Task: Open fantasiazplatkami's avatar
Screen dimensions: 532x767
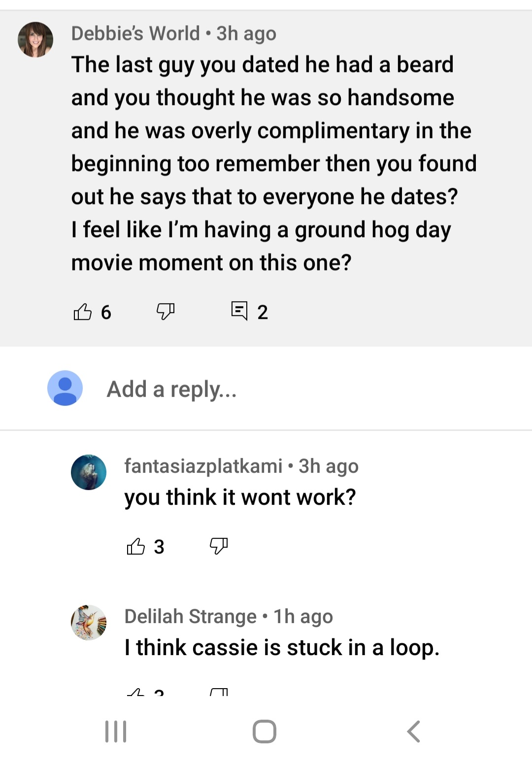Action: [x=89, y=472]
